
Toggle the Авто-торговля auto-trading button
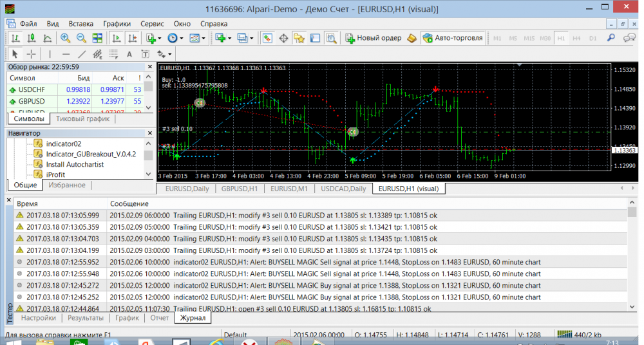[453, 38]
